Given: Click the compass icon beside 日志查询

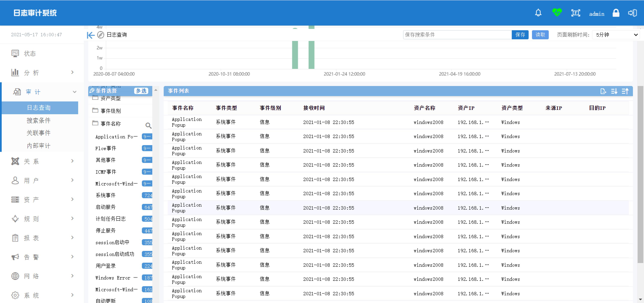Looking at the screenshot, I should click(x=100, y=35).
